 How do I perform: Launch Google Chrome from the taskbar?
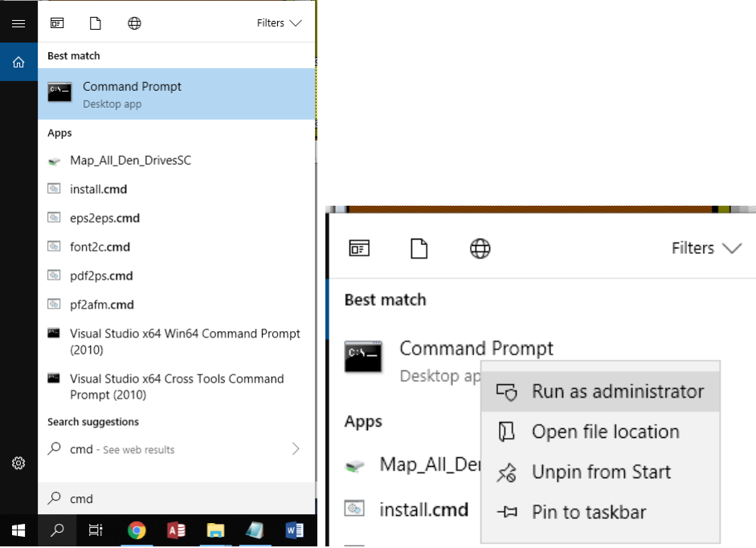(x=137, y=530)
